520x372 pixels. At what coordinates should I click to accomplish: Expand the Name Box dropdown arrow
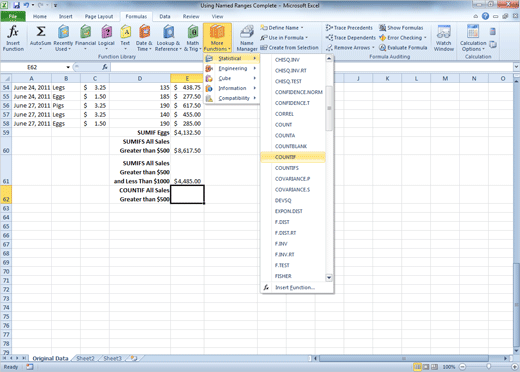[68, 67]
